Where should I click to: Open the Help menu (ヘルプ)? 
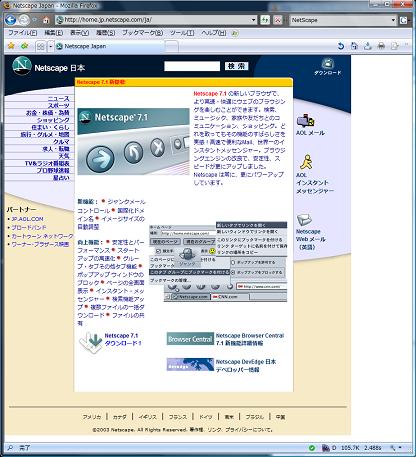(x=214, y=33)
